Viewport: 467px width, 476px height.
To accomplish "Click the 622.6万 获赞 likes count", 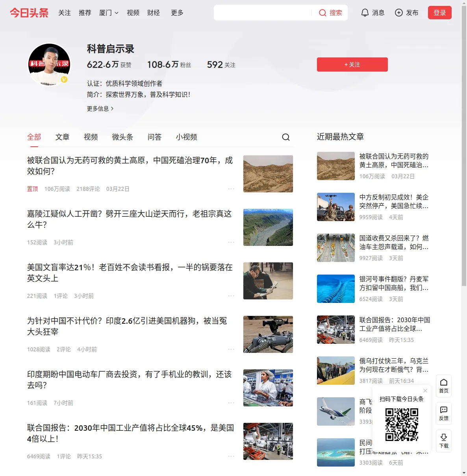I will (109, 65).
